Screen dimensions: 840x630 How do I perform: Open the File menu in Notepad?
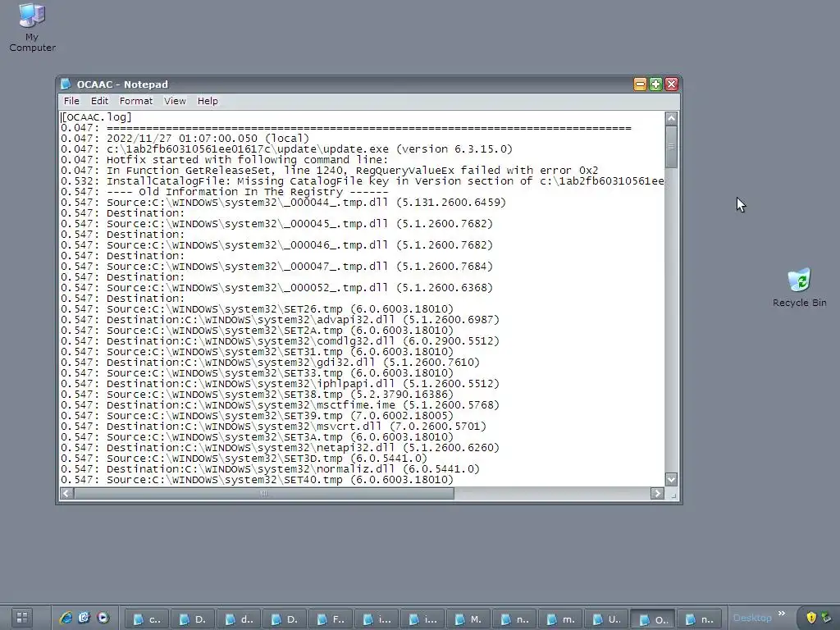point(71,101)
